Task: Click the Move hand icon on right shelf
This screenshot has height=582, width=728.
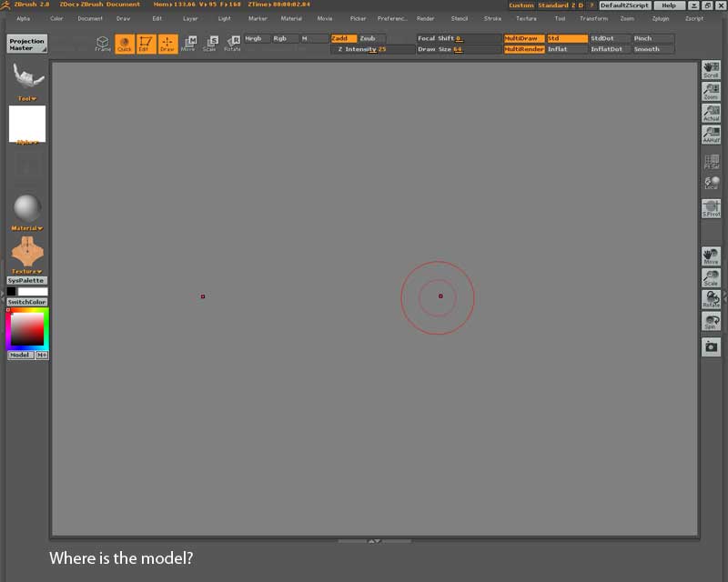Action: pos(711,256)
